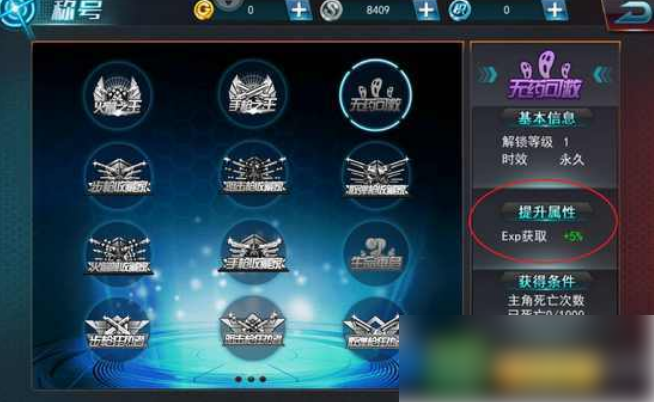654x402 pixels.
Task: Jump to middle page dot indicator
Action: [x=251, y=379]
